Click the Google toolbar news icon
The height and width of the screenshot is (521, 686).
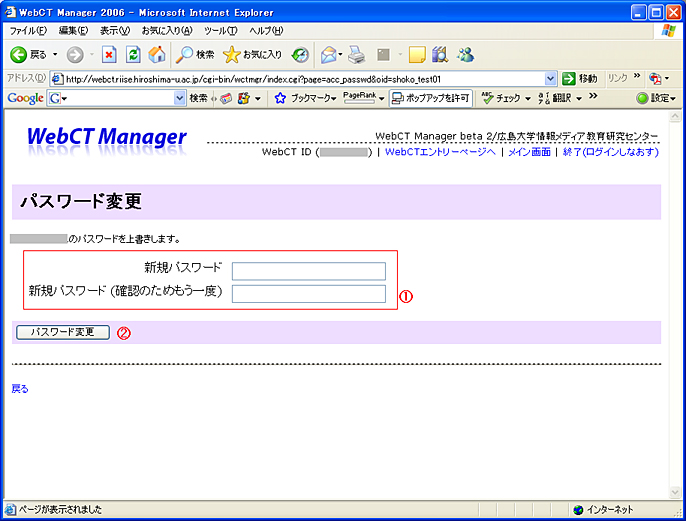click(x=226, y=98)
